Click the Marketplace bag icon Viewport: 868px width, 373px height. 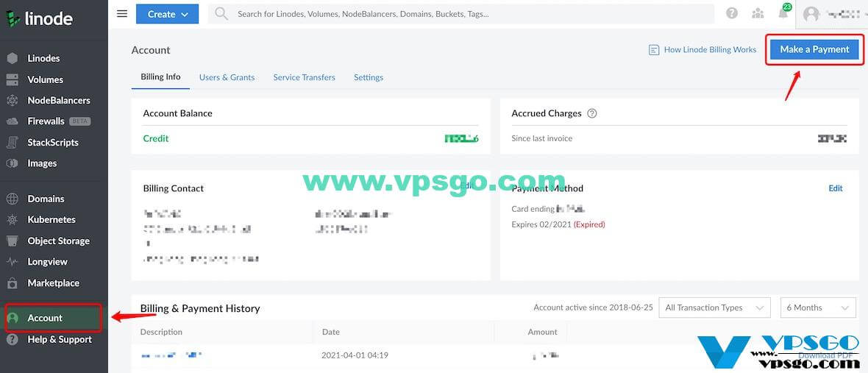[13, 283]
